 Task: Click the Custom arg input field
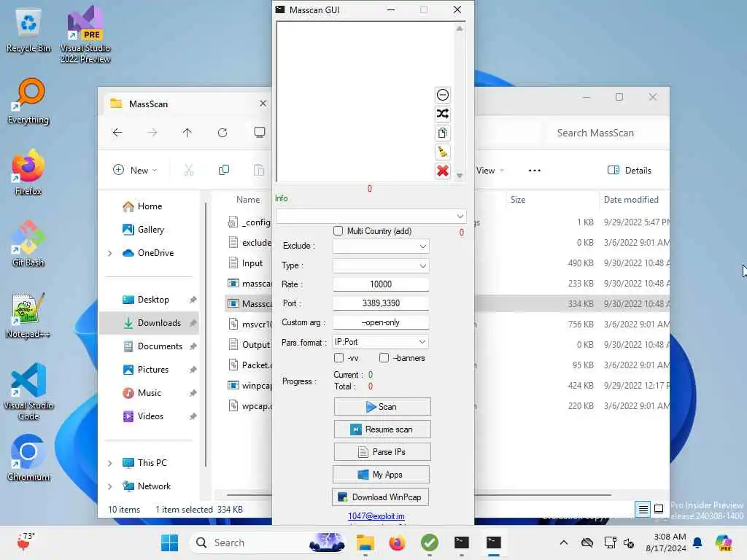(x=381, y=322)
